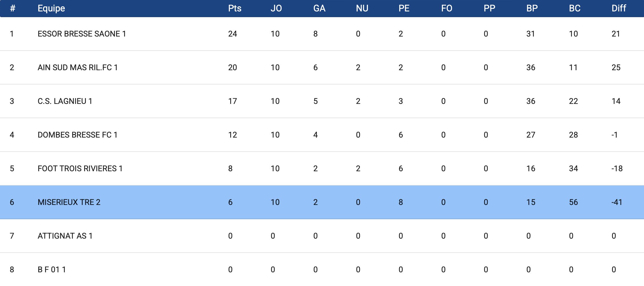Select the NU column header
The image size is (644, 286).
coord(362,8)
